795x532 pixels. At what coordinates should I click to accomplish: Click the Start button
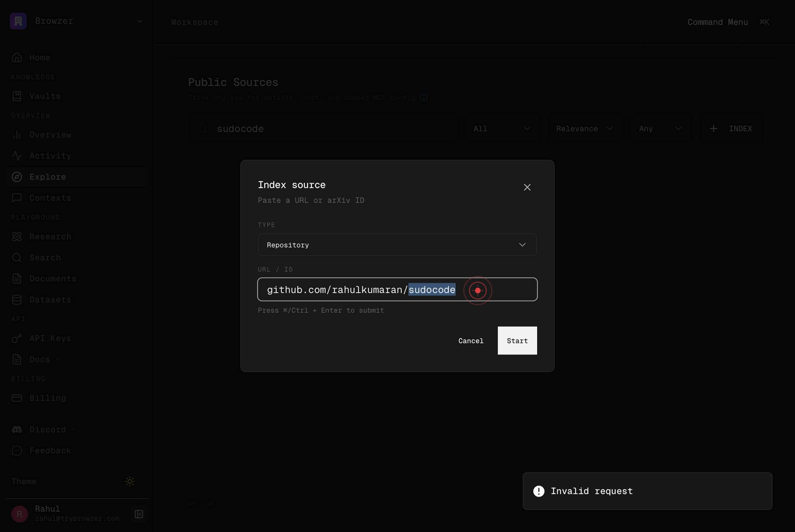(517, 340)
